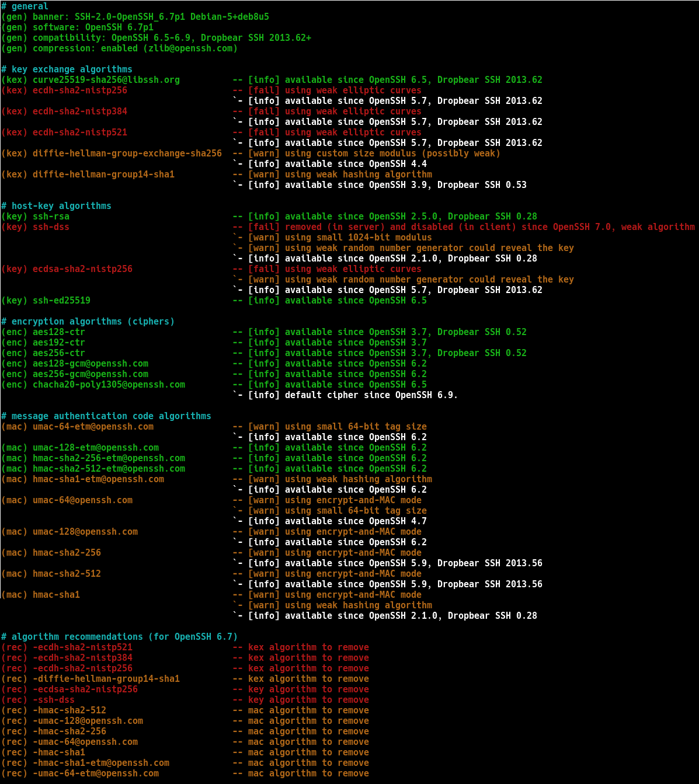Select curve25519-sha256@libssh.org kex entry
This screenshot has height=784, width=699.
(91, 80)
